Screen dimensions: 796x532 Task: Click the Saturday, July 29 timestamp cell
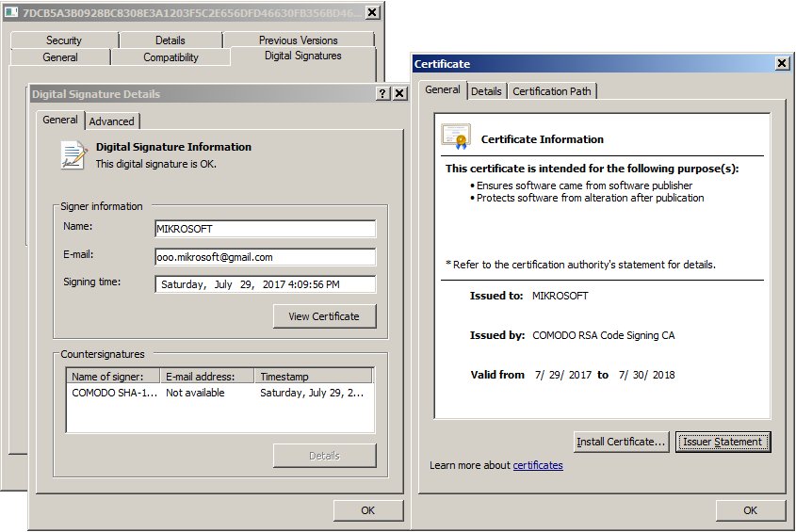[x=312, y=393]
